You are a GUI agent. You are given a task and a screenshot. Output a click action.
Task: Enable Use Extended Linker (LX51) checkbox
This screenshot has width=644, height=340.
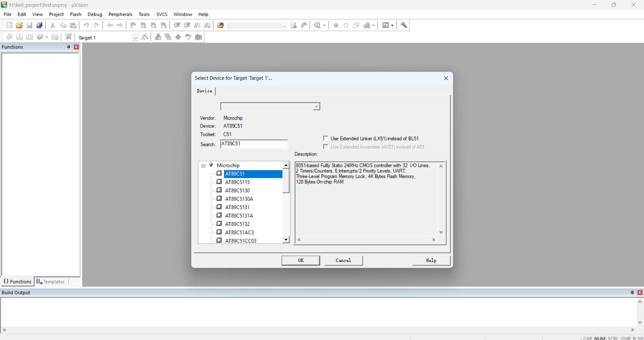pos(326,138)
